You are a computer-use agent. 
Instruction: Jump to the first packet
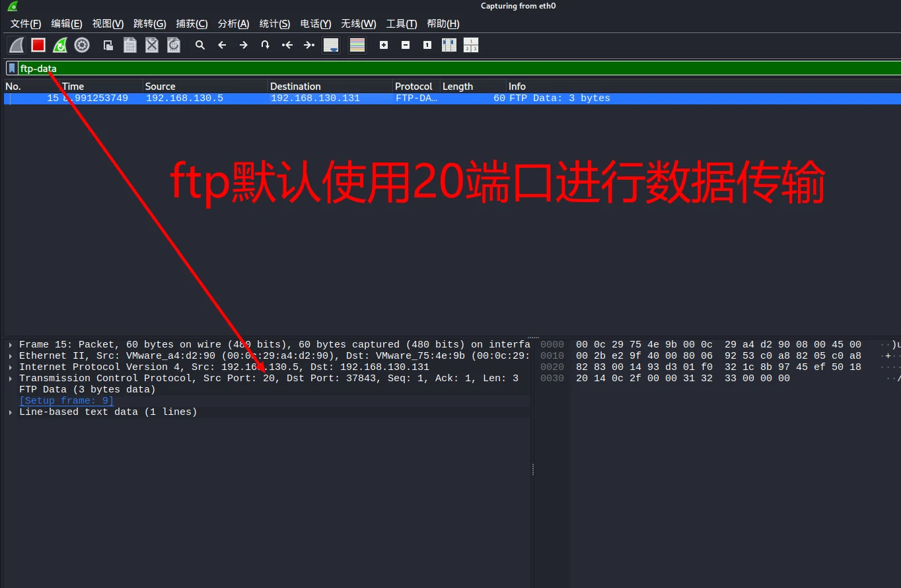tap(287, 45)
